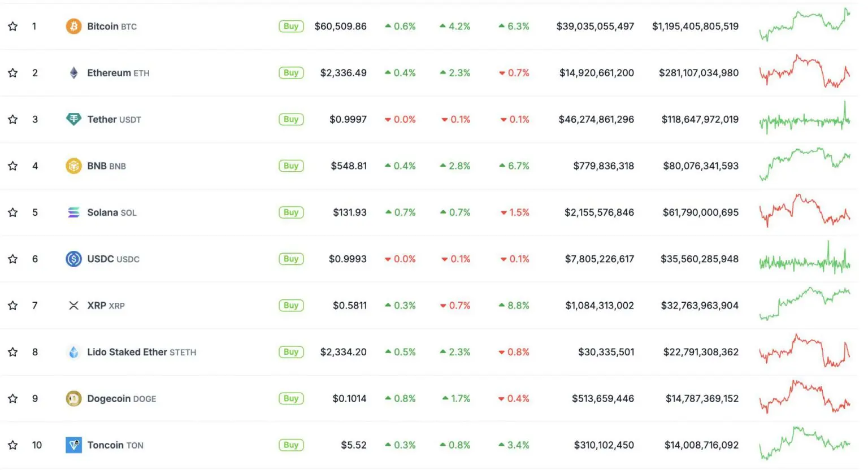View Bitcoin 7-day sparkline chart
This screenshot has width=868, height=470.
coord(805,25)
